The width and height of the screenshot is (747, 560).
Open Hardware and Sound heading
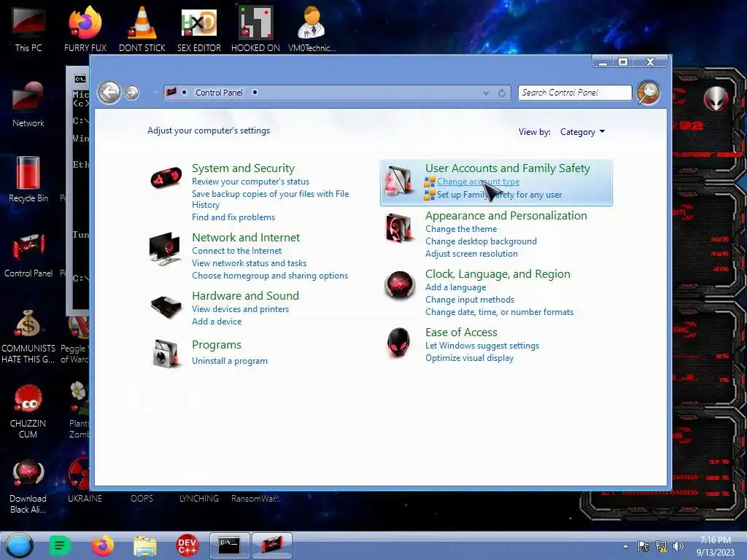[245, 295]
